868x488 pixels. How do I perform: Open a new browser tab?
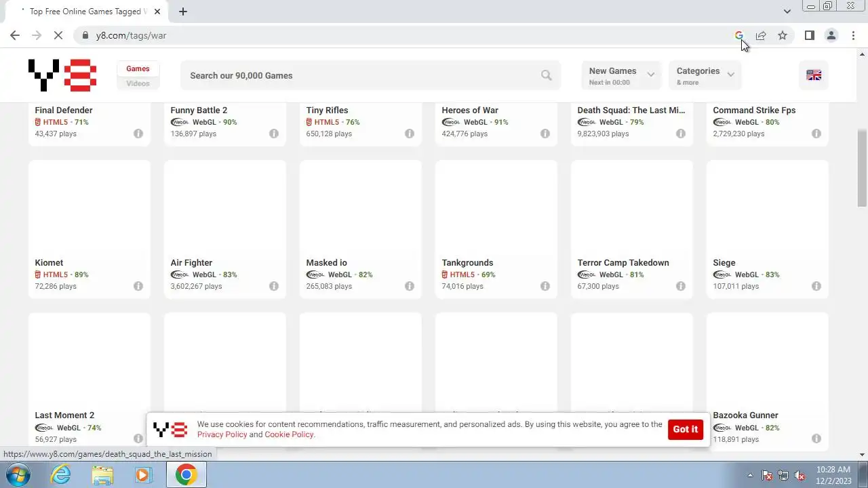[183, 12]
